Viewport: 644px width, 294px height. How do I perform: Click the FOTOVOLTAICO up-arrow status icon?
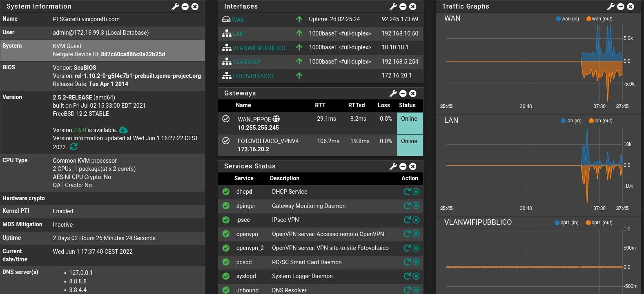click(x=299, y=75)
